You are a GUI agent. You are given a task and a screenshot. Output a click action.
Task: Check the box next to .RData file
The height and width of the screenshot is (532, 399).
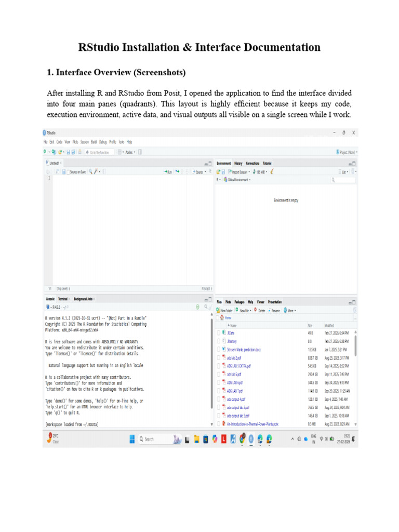tap(219, 333)
